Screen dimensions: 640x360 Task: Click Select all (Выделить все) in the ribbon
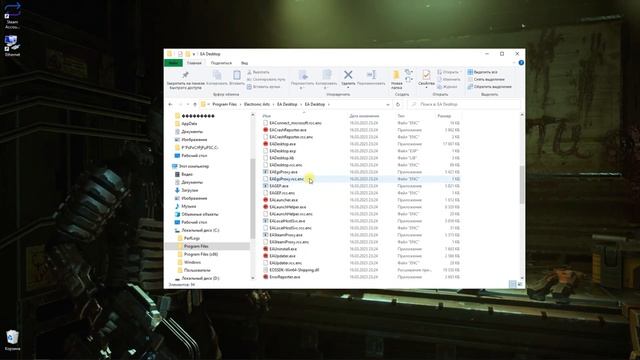point(482,72)
